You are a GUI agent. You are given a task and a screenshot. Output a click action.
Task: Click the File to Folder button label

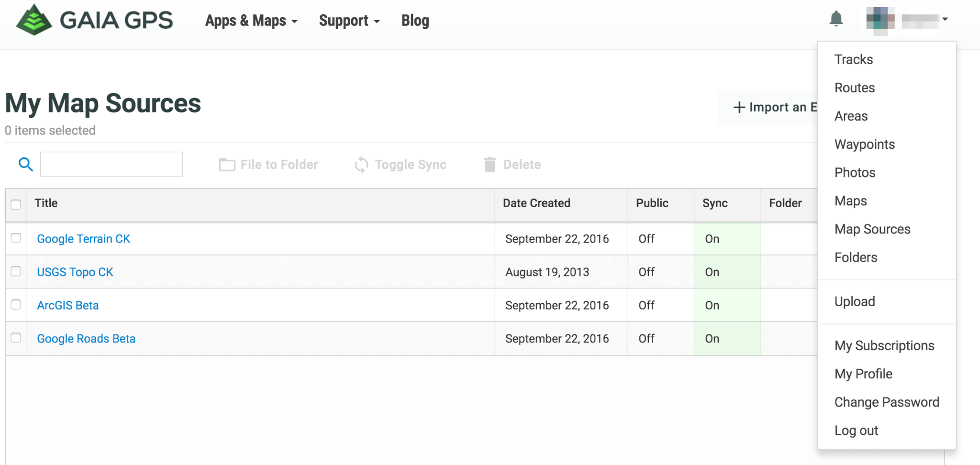pos(279,165)
